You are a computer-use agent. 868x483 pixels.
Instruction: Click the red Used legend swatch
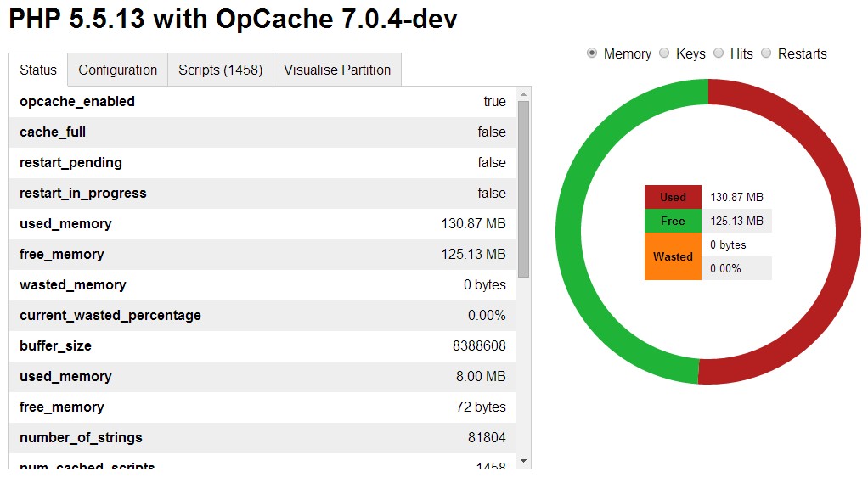(x=673, y=197)
